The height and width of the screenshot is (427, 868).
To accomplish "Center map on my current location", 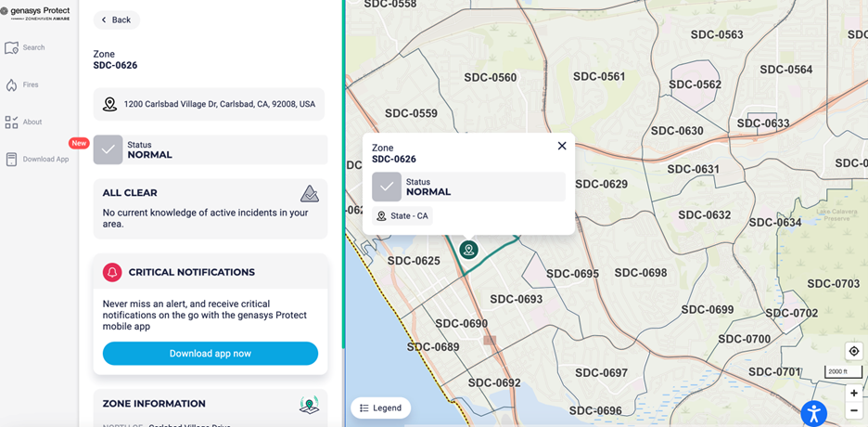I will pyautogui.click(x=854, y=351).
